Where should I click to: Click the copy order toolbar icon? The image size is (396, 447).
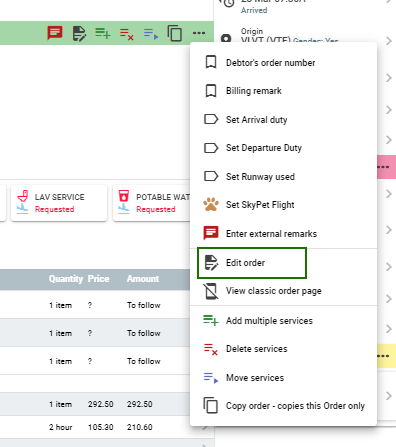(175, 33)
